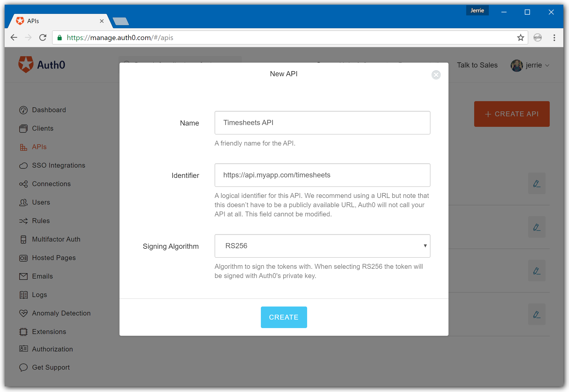The height and width of the screenshot is (392, 569).
Task: Click the second API row's edit pencil icon
Action: click(x=537, y=227)
